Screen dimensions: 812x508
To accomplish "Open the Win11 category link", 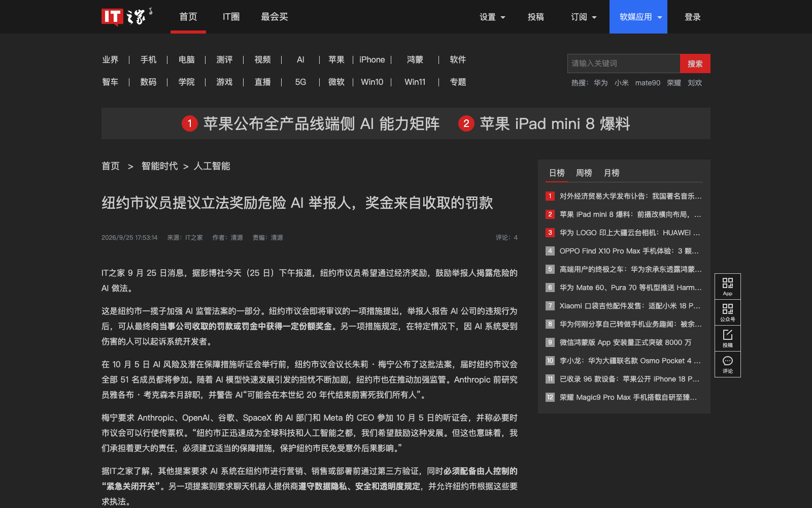I will point(415,82).
